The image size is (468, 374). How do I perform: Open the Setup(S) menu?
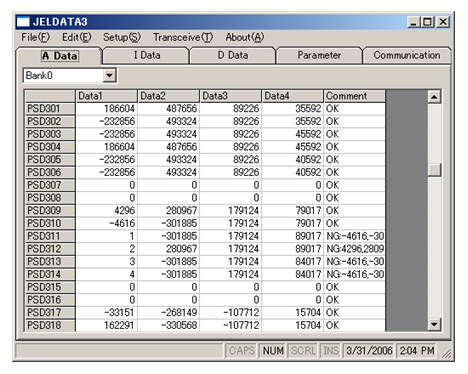[x=122, y=37]
